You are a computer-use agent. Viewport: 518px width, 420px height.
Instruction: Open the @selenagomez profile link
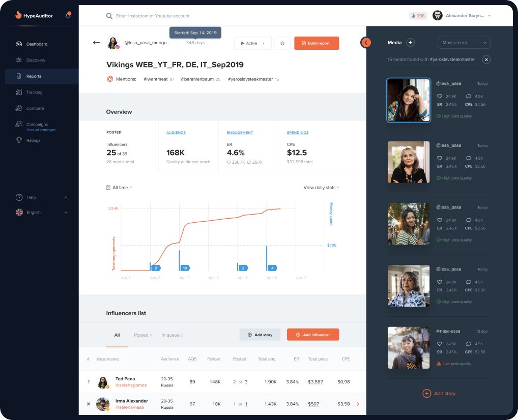click(x=131, y=385)
